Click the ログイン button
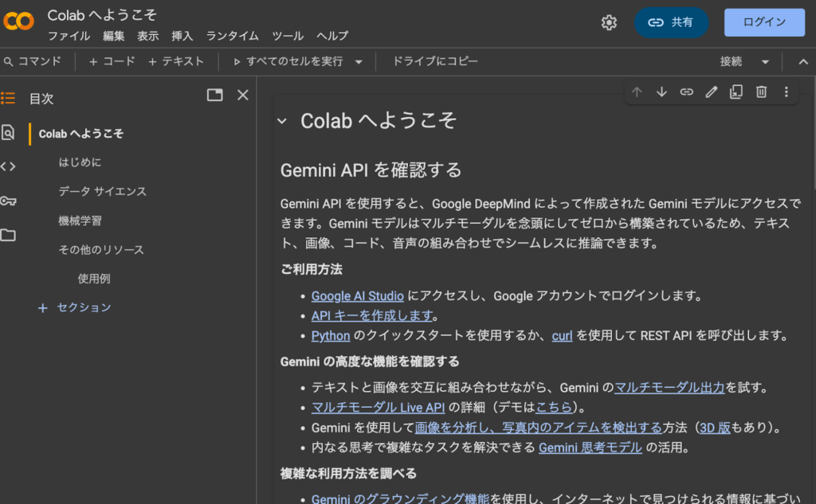 pyautogui.click(x=764, y=22)
